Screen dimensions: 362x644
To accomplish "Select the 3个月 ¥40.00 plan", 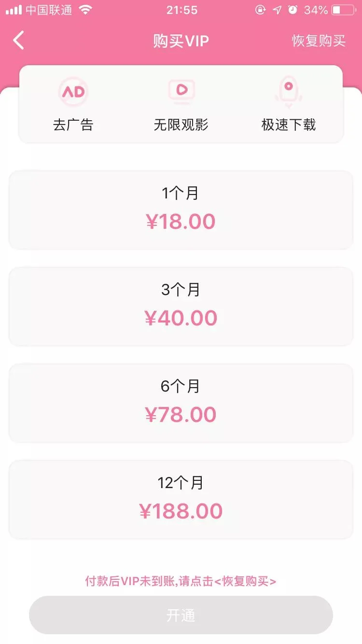I will [x=181, y=307].
